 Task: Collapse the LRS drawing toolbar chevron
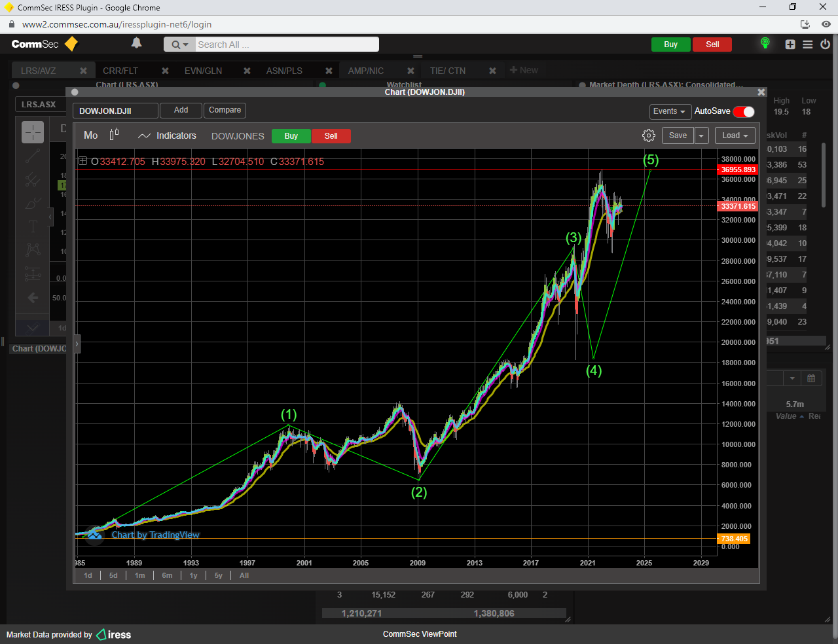(x=50, y=216)
